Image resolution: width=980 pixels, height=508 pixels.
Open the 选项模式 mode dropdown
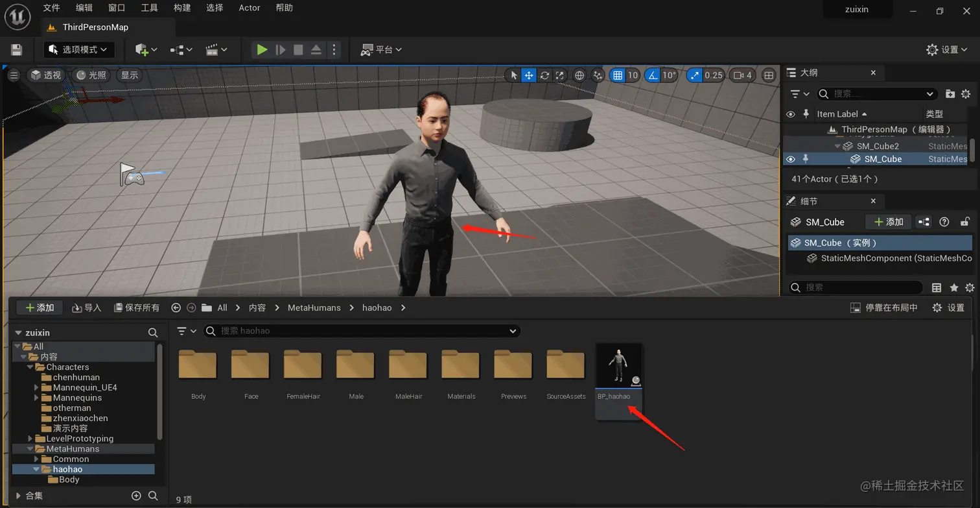(x=79, y=49)
